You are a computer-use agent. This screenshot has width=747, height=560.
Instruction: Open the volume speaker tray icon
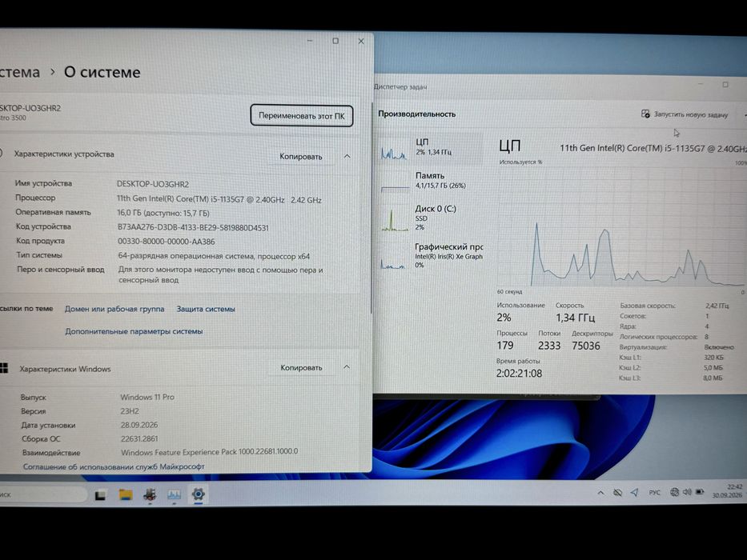tap(686, 492)
